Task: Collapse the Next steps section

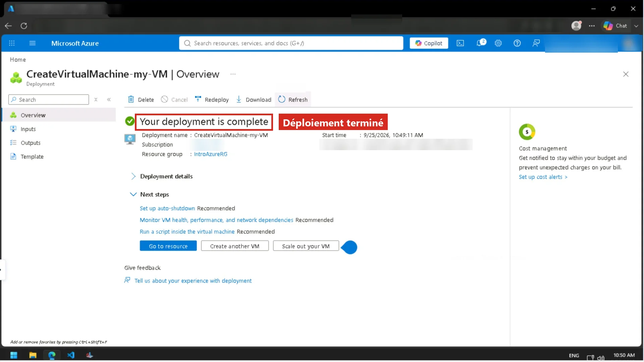Action: coord(150,194)
